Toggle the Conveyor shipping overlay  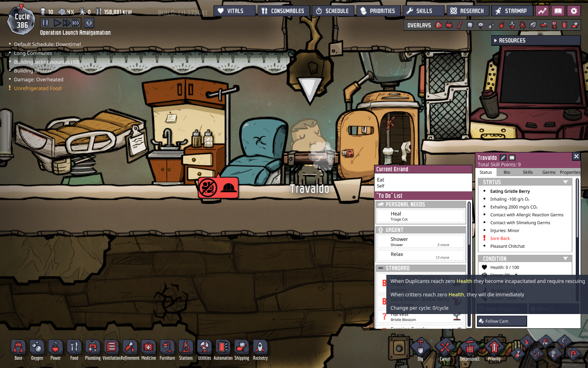575,25
